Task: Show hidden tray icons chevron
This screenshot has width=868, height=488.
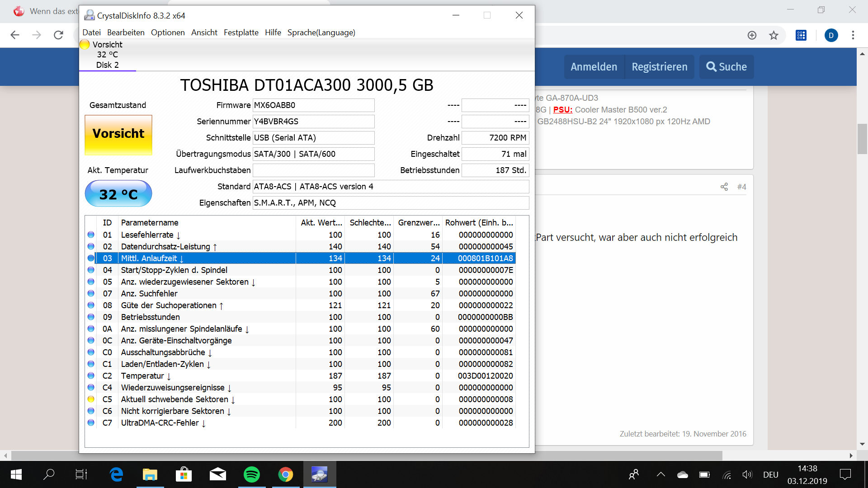Action: [x=660, y=474]
